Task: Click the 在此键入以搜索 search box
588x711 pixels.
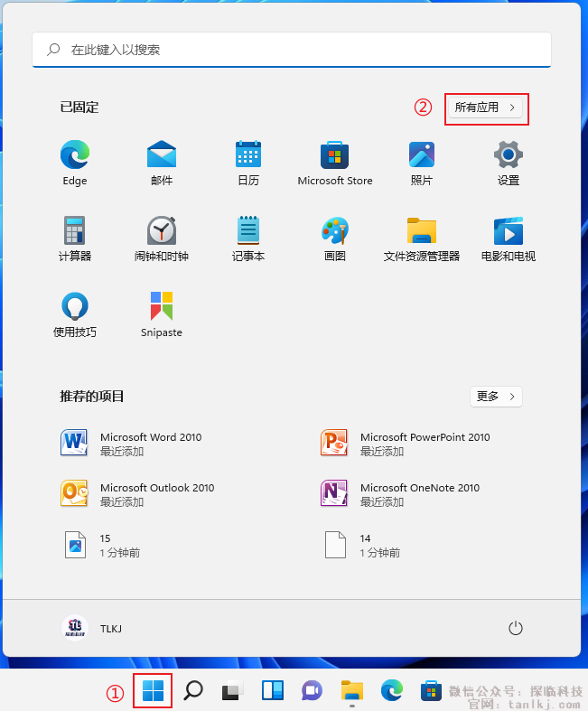Action: coord(292,50)
